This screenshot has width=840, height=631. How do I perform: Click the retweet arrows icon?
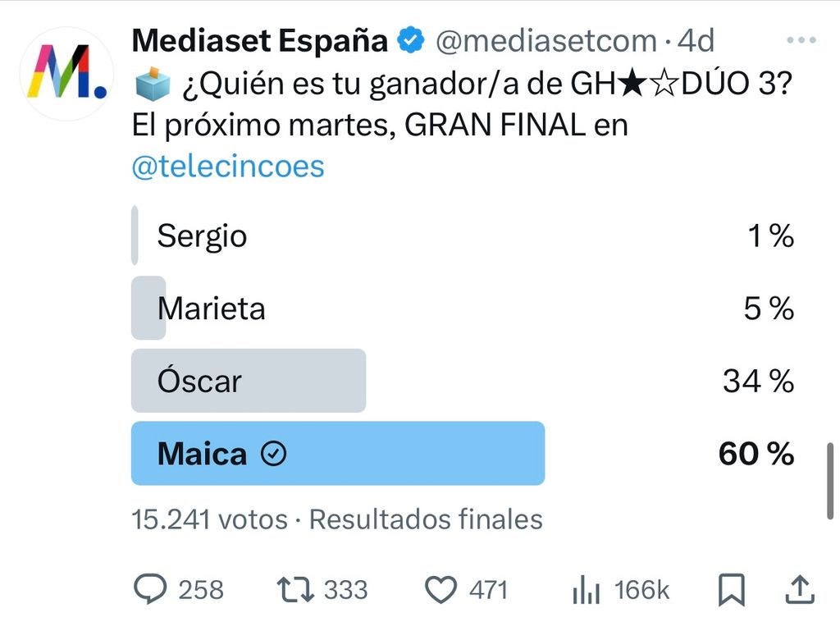pyautogui.click(x=295, y=589)
